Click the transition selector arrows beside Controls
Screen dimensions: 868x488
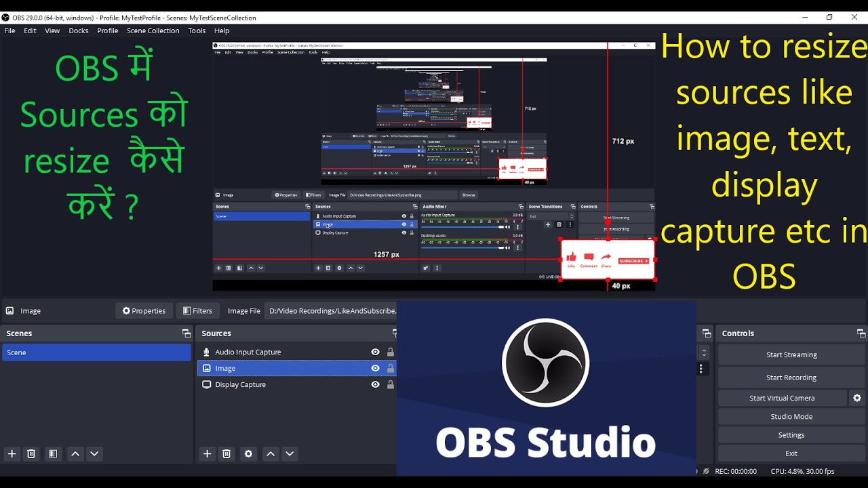703,352
